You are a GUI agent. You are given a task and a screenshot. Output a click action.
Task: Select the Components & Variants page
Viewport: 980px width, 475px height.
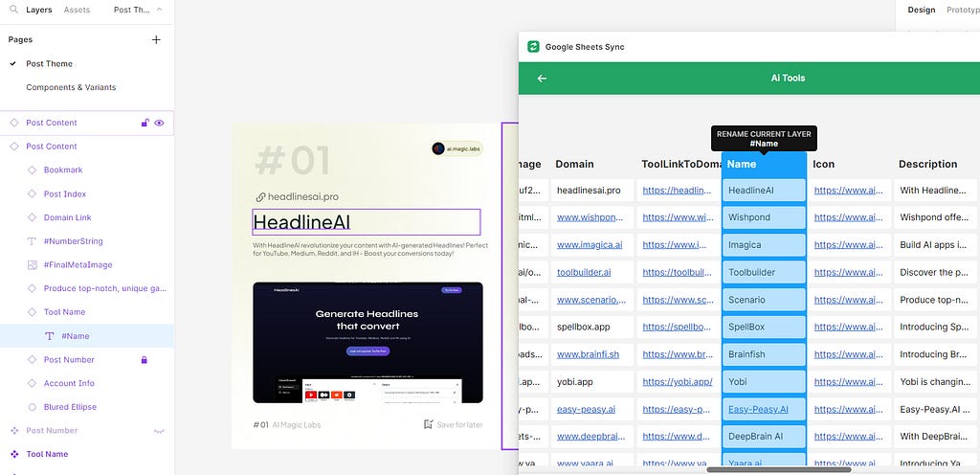pyautogui.click(x=71, y=87)
